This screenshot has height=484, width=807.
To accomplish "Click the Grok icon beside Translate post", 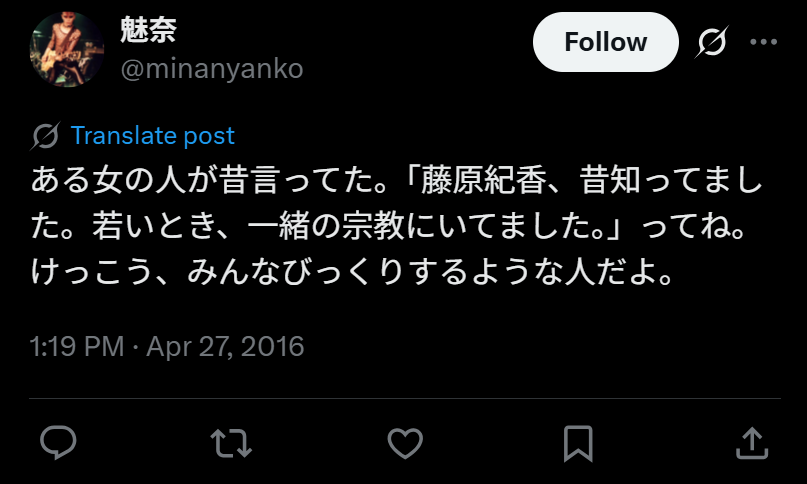I will click(x=45, y=136).
